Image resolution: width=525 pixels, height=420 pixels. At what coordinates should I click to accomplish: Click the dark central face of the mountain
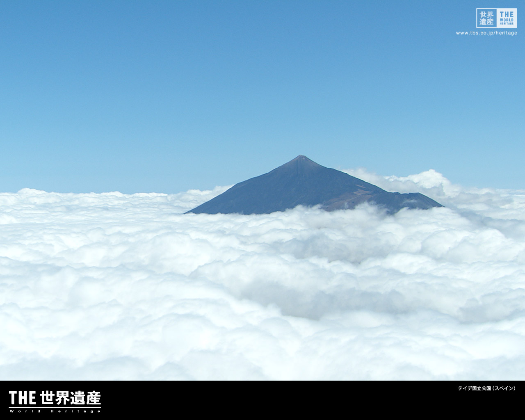[287, 189]
